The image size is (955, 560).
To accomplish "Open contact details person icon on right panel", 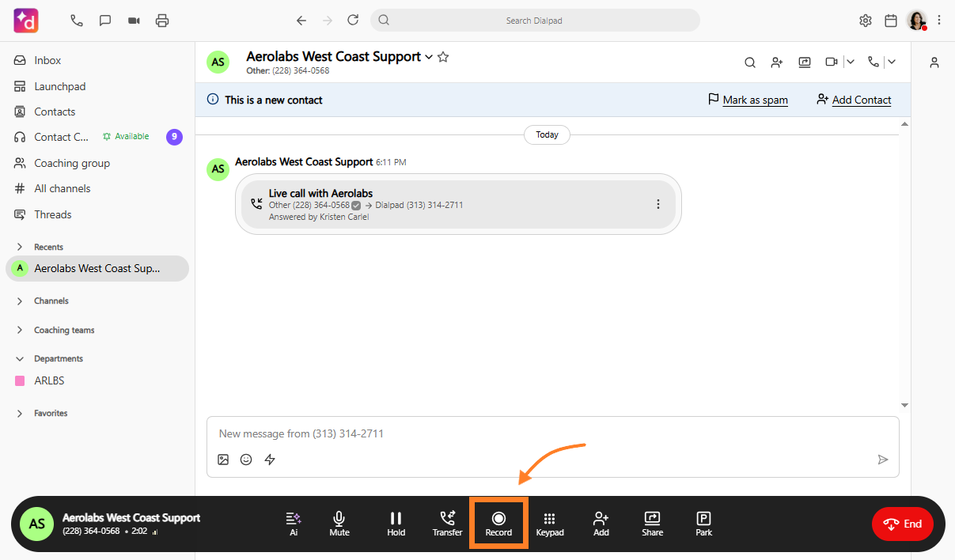I will (934, 62).
